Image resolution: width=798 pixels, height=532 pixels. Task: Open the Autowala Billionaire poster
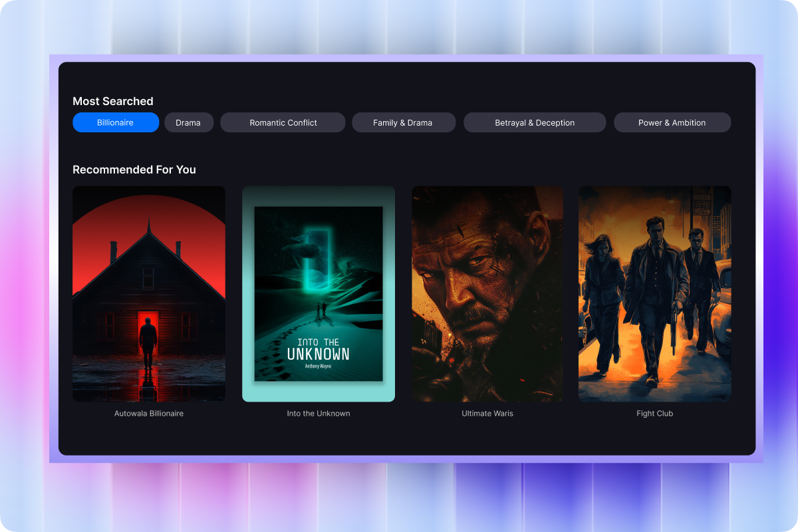[x=149, y=294]
